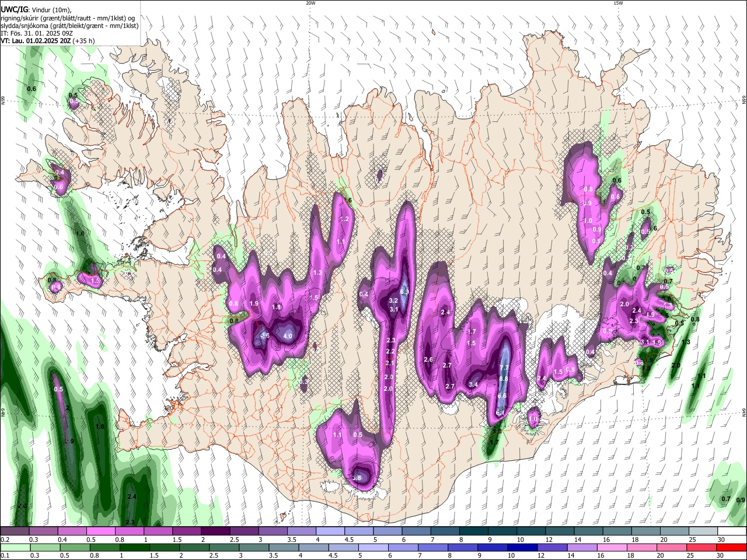Click the UWC/IG Vindur (10m) title
The width and height of the screenshot is (747, 560).
coord(36,9)
